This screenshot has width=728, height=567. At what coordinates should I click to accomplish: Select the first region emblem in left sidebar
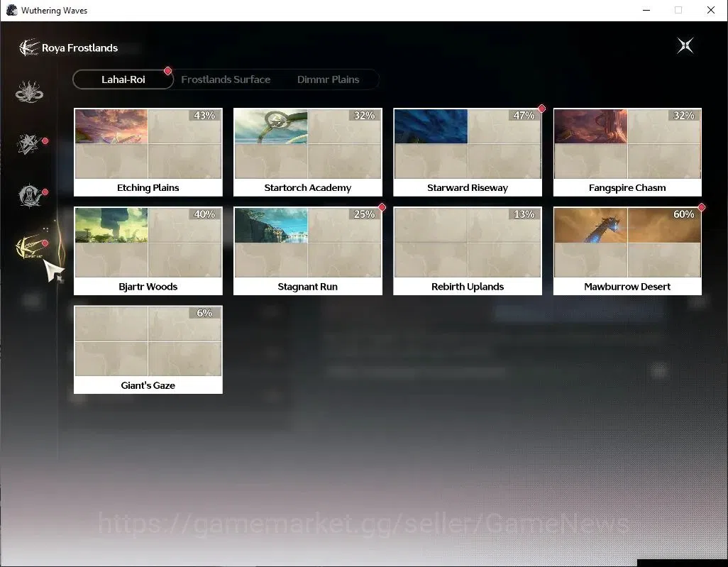click(x=29, y=92)
